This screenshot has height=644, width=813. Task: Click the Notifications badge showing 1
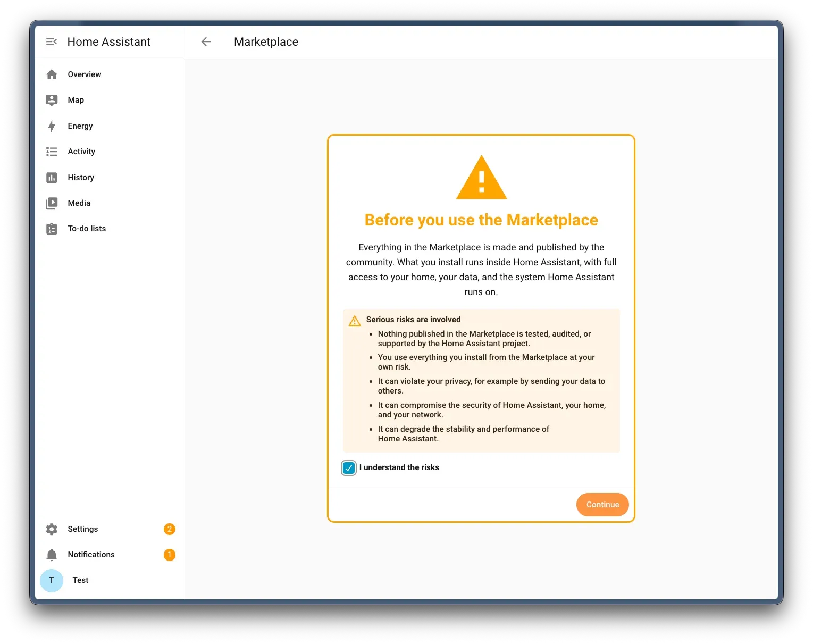point(170,555)
